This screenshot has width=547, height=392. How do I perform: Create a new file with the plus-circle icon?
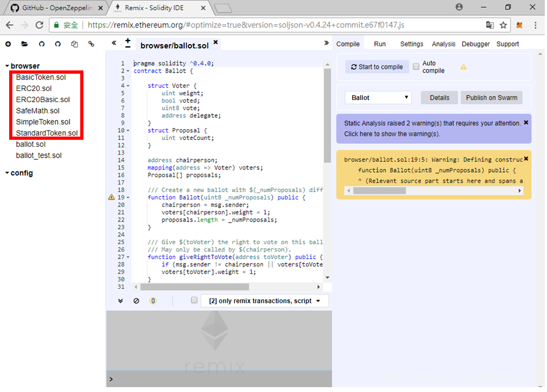click(8, 44)
